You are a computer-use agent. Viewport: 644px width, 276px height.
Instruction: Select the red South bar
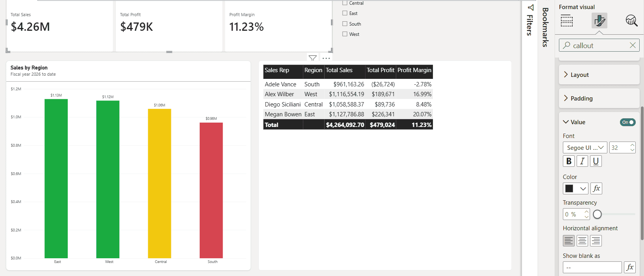click(211, 190)
